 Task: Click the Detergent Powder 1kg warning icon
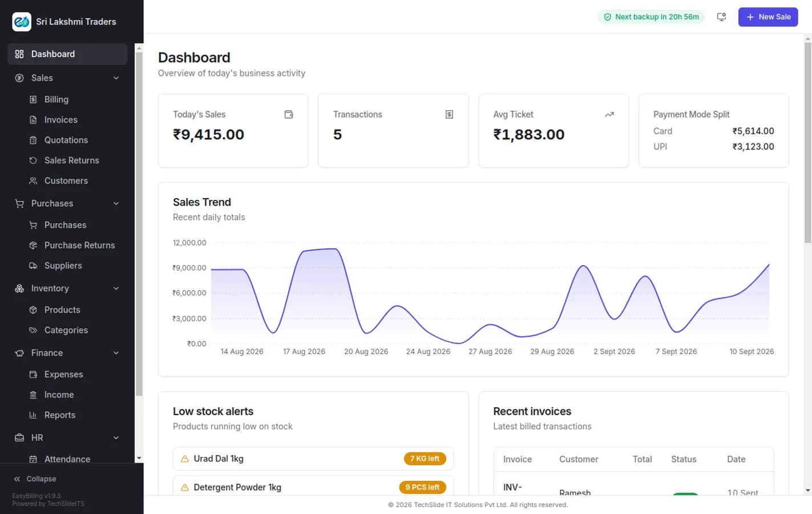[184, 487]
